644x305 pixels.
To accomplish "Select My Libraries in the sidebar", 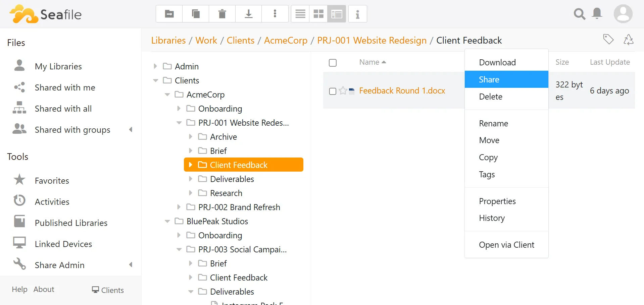I will (58, 66).
